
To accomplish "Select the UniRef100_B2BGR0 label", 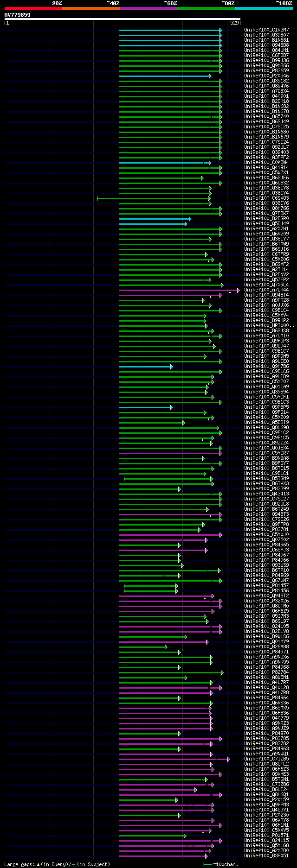I will click(266, 219).
